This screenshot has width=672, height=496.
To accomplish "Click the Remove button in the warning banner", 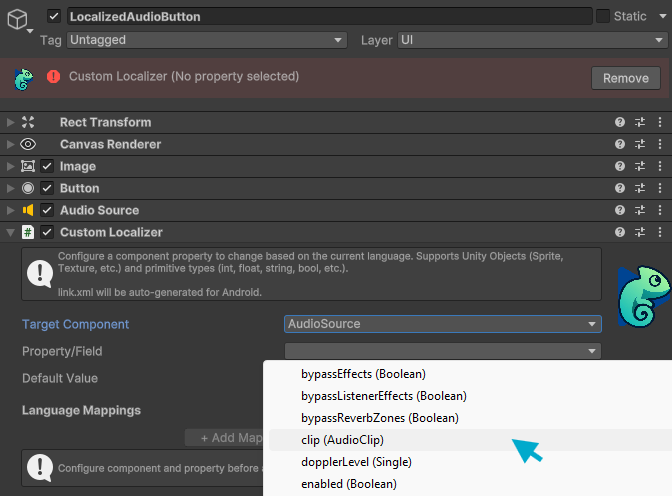I will [x=626, y=78].
